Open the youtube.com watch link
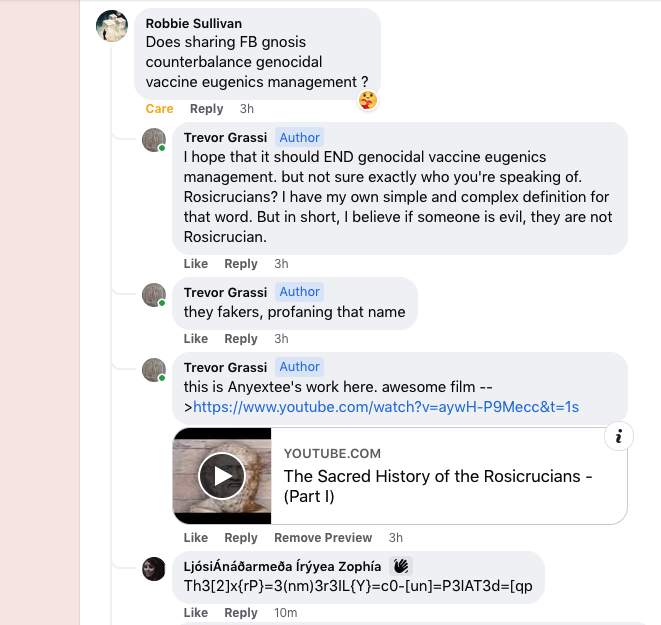 (386, 407)
